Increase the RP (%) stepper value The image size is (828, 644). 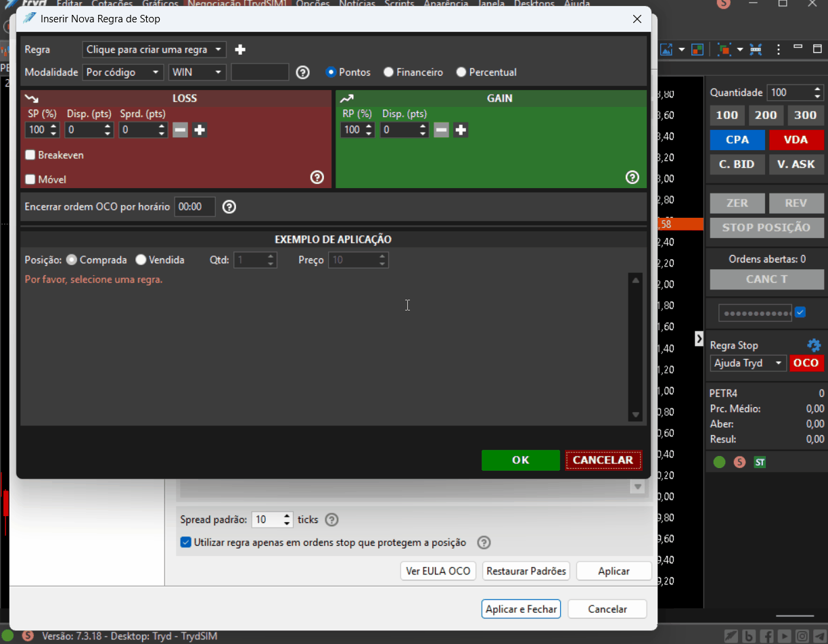coord(369,127)
